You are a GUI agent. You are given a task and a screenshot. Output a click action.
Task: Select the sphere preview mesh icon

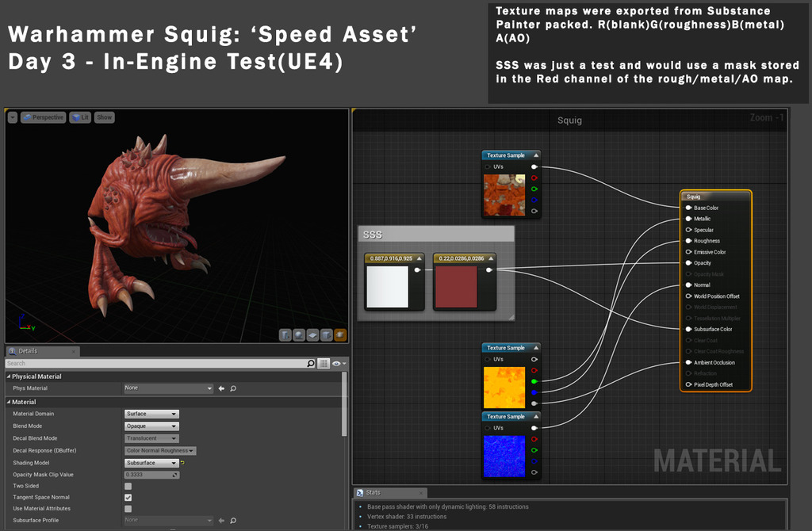pyautogui.click(x=299, y=335)
